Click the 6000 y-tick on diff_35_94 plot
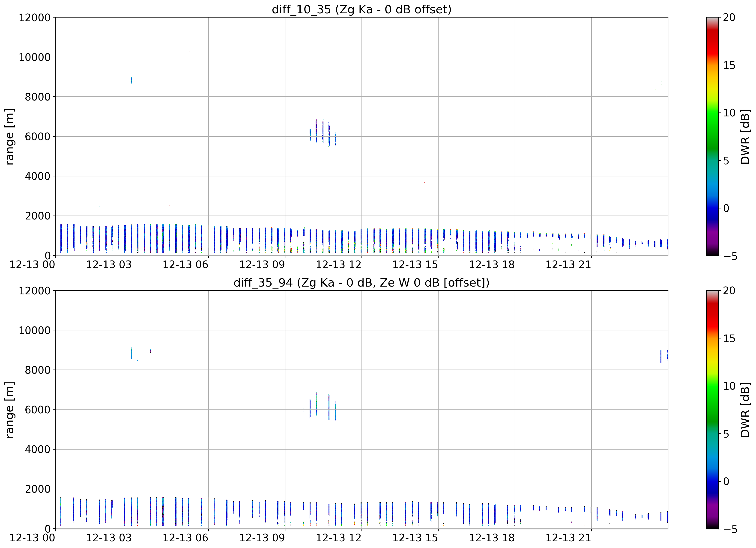Screen dimensions: 756x548 [38, 409]
